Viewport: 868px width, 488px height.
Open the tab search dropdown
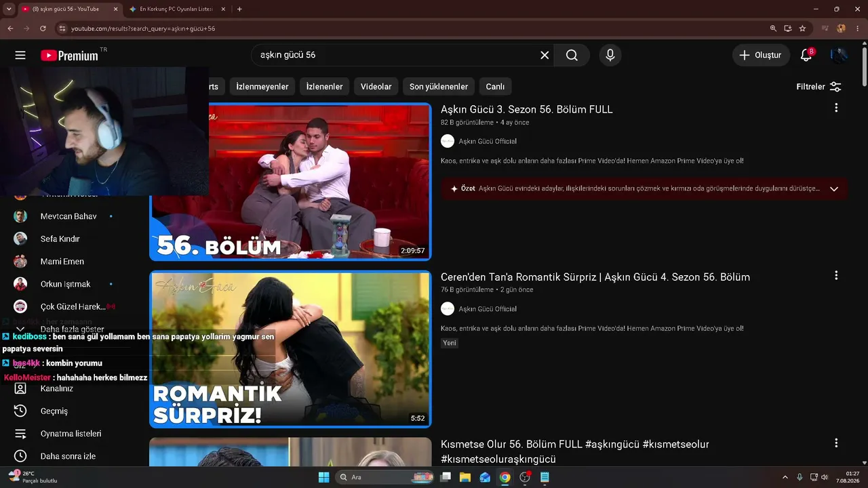click(9, 9)
